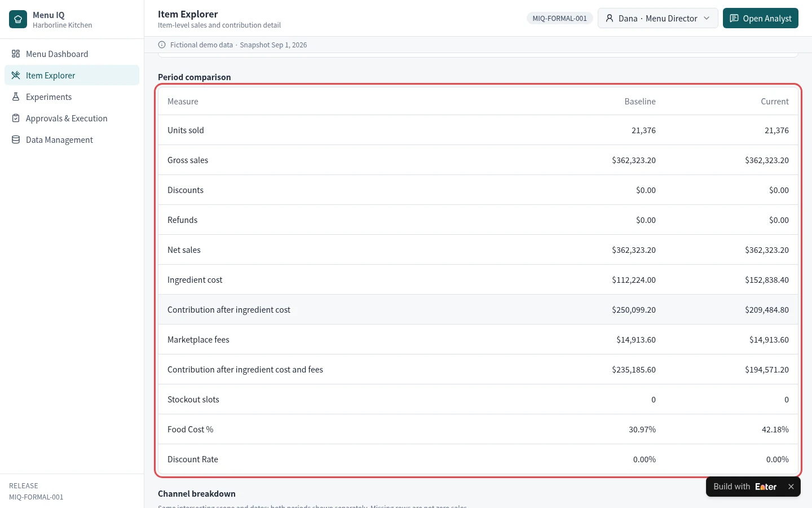Click the user profile icon beside Dana
812x508 pixels.
(610, 19)
